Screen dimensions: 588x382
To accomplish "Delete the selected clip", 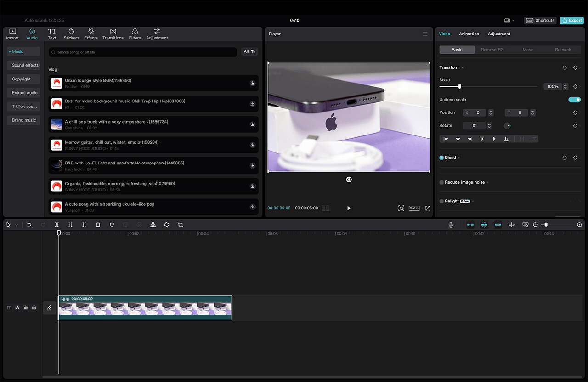I will pyautogui.click(x=98, y=225).
